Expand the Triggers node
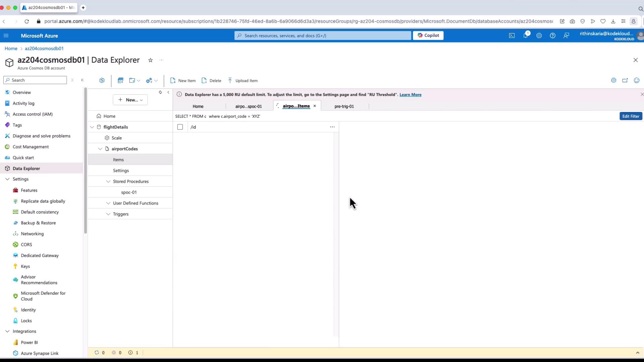This screenshot has height=362, width=644. pyautogui.click(x=108, y=214)
